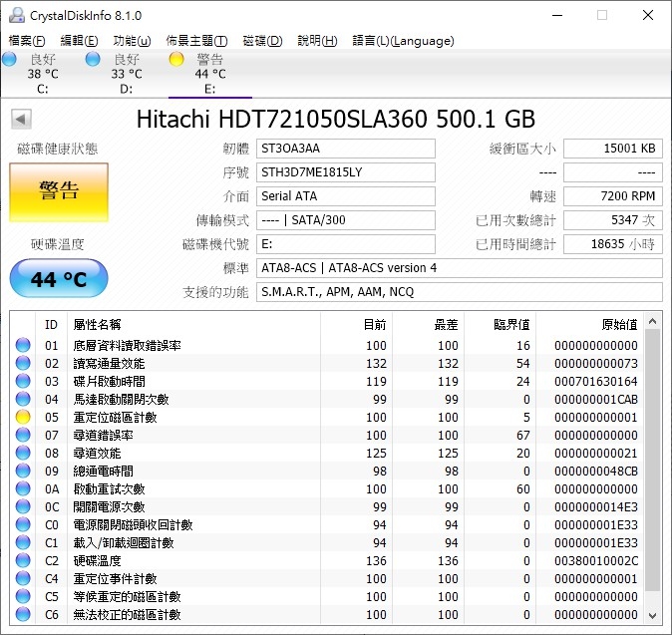Image resolution: width=672 pixels, height=635 pixels.
Task: Open the 語言(L)(Language) menu
Action: pos(403,41)
